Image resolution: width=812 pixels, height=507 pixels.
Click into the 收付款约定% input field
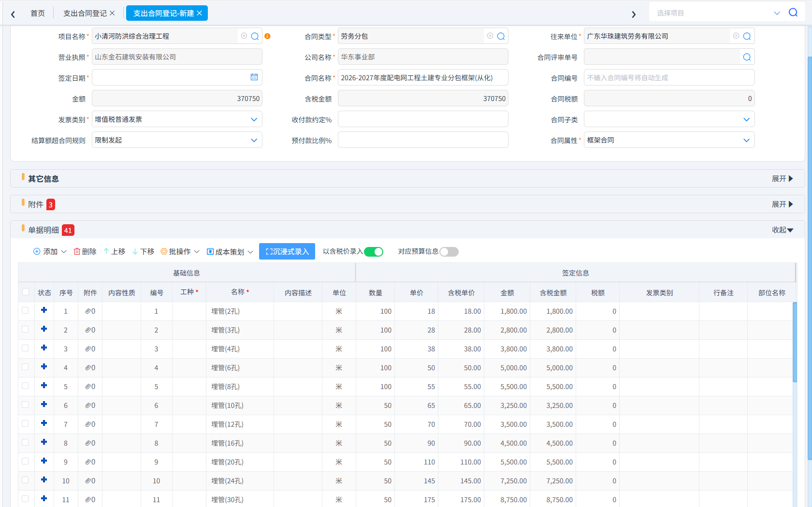[x=423, y=119]
